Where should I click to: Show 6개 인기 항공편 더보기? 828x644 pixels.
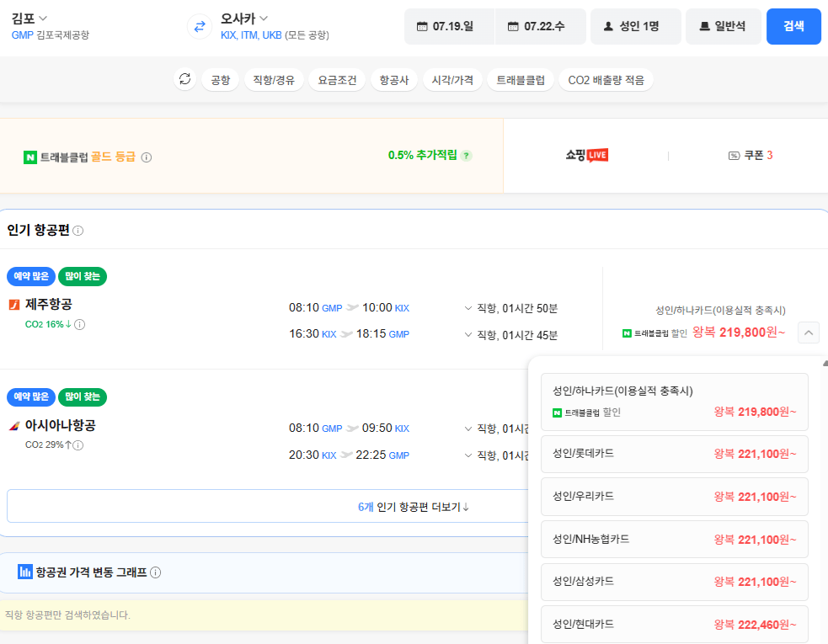(x=414, y=507)
